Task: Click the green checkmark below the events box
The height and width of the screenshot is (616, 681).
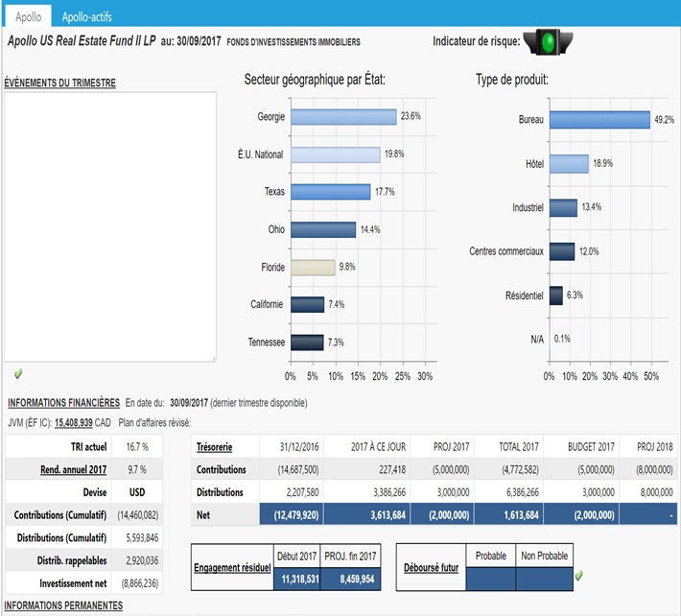Action: pyautogui.click(x=18, y=372)
